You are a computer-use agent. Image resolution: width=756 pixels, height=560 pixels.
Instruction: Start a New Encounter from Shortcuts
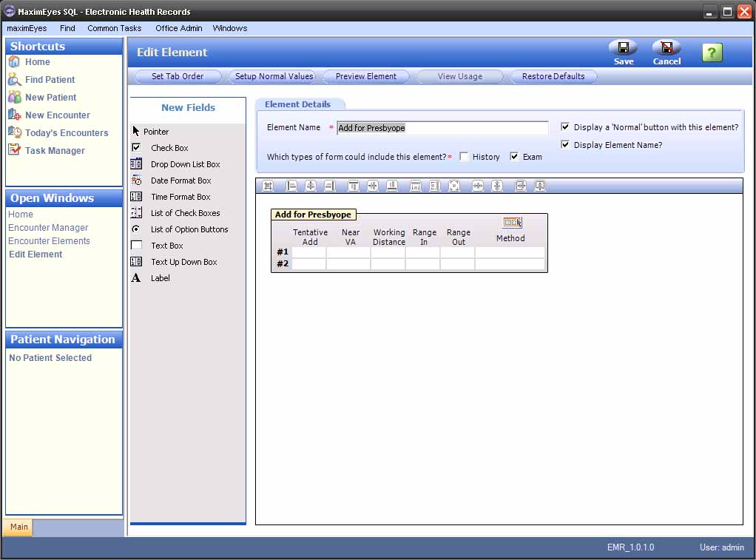(49, 115)
